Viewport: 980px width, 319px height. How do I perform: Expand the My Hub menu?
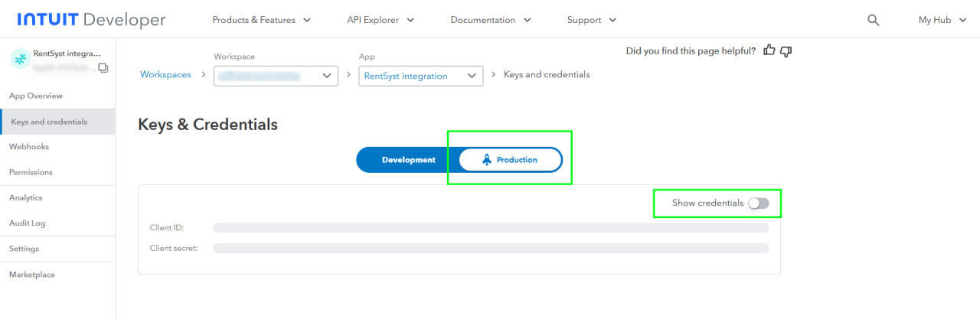pos(944,20)
